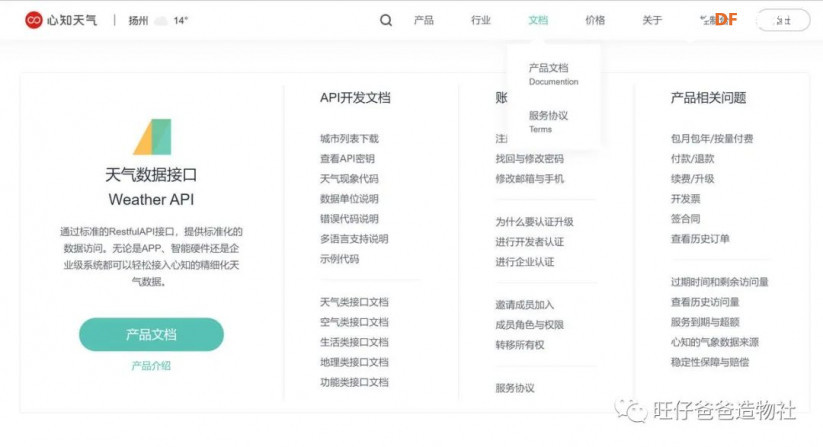Open 邀请成员加入 link

click(525, 305)
